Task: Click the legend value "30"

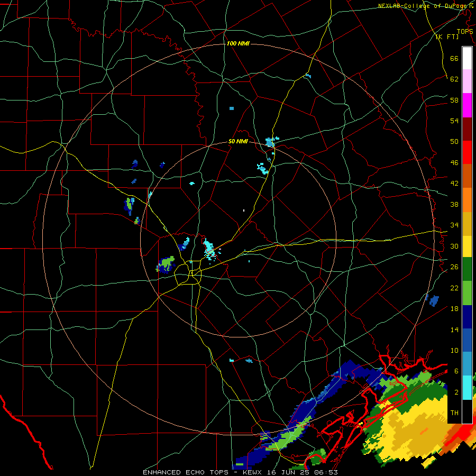Action: [454, 246]
